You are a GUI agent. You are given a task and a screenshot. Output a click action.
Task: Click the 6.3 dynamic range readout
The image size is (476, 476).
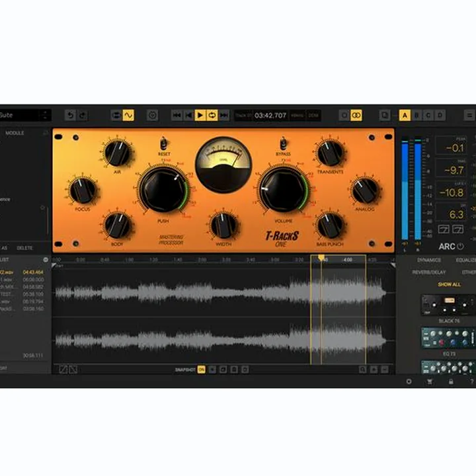[451, 212]
